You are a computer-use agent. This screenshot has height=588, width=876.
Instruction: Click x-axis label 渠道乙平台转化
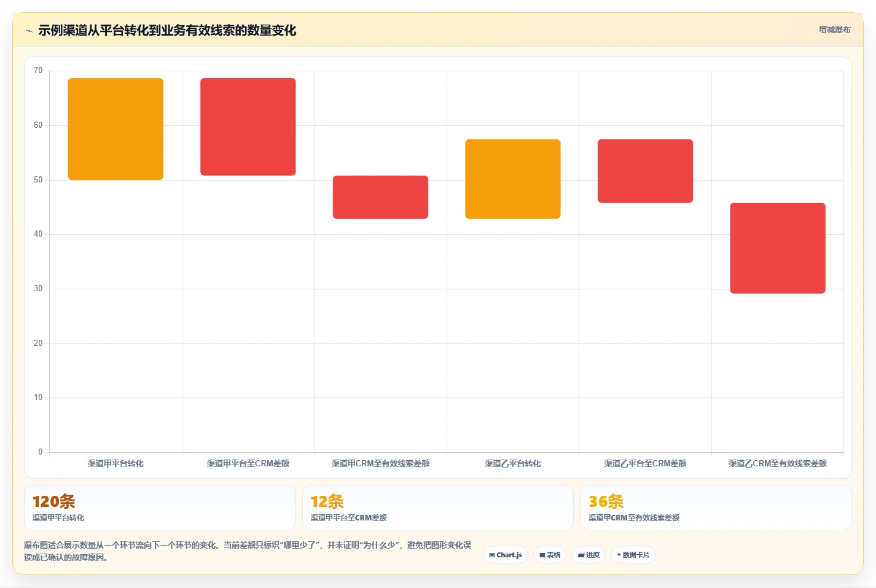pyautogui.click(x=513, y=463)
